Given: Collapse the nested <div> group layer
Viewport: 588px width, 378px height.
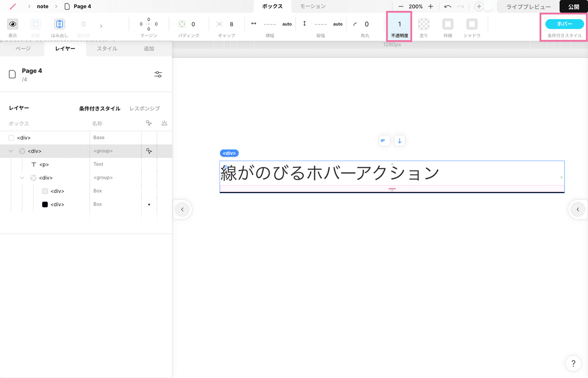Looking at the screenshot, I should point(22,178).
